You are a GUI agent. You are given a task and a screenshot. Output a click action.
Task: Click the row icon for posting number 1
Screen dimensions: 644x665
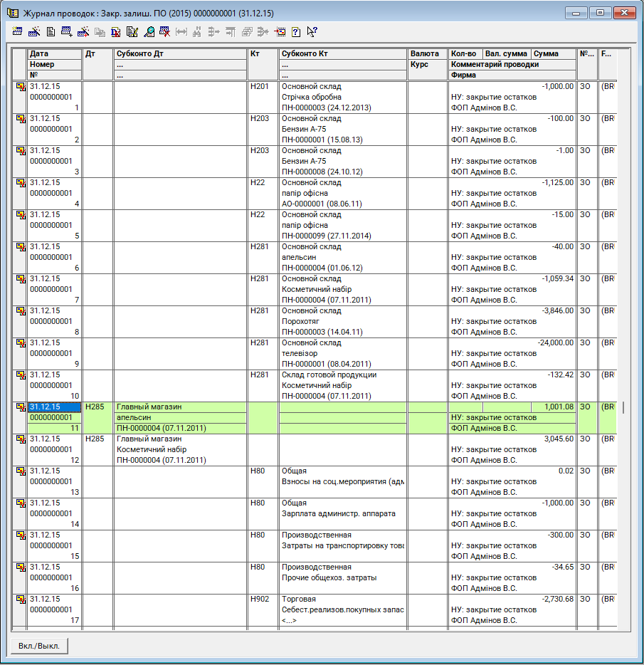(20, 87)
